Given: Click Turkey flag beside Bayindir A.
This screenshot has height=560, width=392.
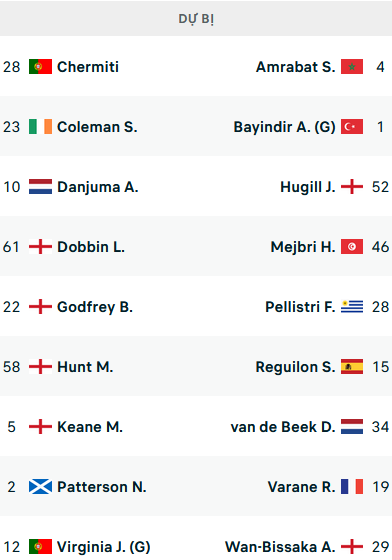Looking at the screenshot, I should click(x=352, y=126).
